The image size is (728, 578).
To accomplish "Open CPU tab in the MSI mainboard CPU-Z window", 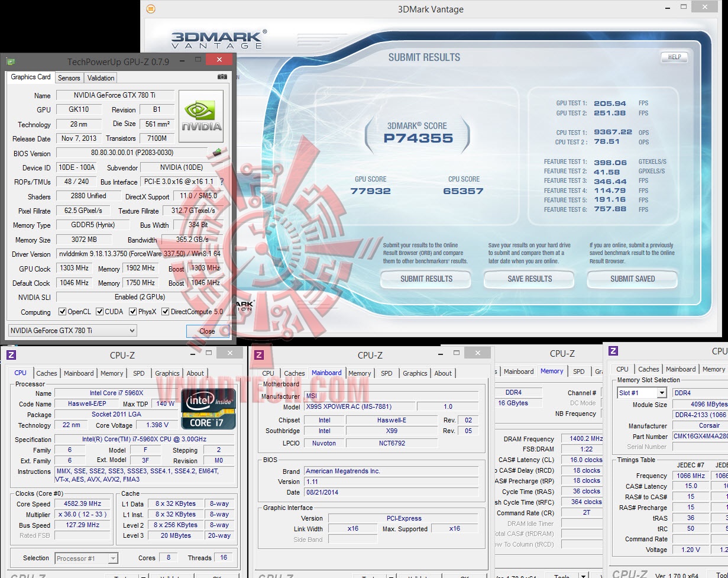I will 268,373.
